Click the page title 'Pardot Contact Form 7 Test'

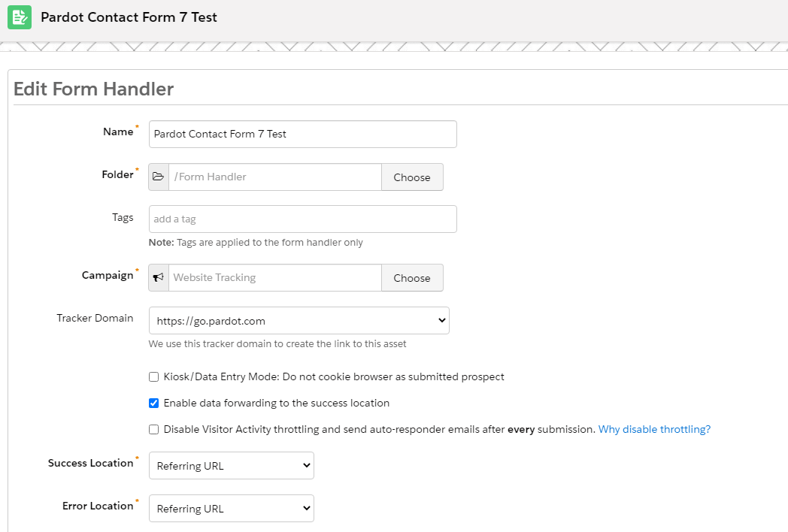(x=129, y=17)
